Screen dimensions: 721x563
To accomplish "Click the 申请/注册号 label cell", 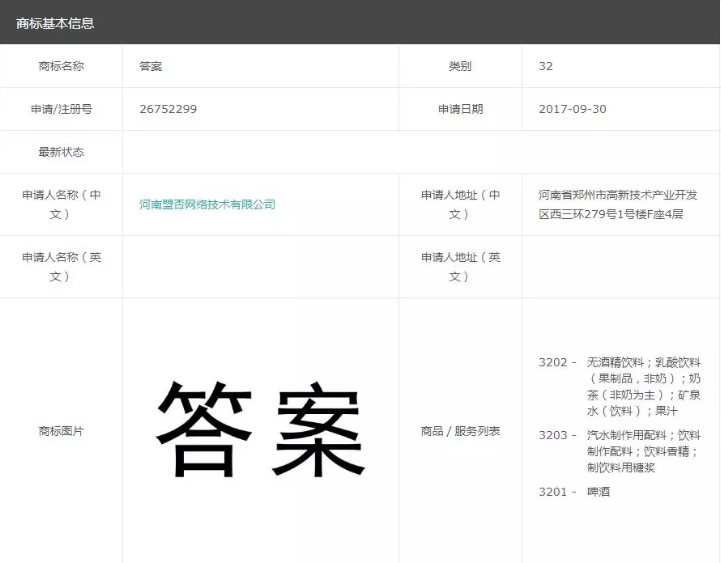I will tap(61, 109).
